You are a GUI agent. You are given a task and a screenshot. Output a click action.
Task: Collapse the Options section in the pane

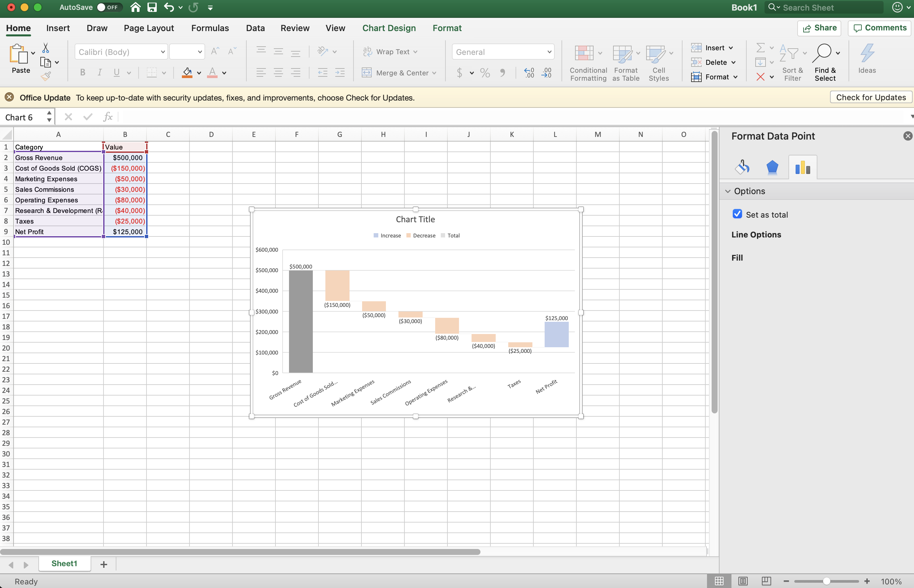pos(728,191)
